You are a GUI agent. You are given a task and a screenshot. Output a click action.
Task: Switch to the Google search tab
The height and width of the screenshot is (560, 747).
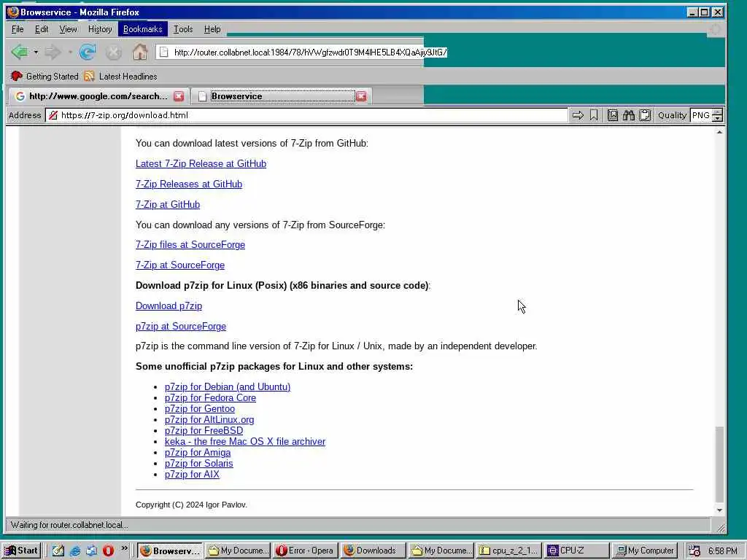(93, 96)
